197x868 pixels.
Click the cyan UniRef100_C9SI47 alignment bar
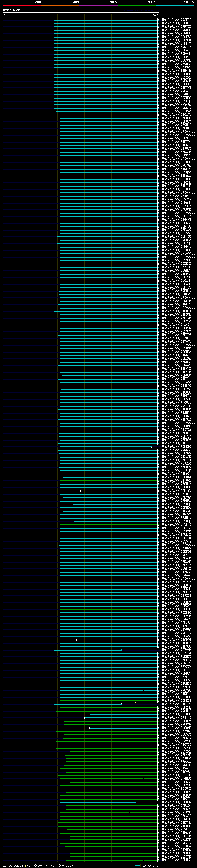(x=122, y=718)
